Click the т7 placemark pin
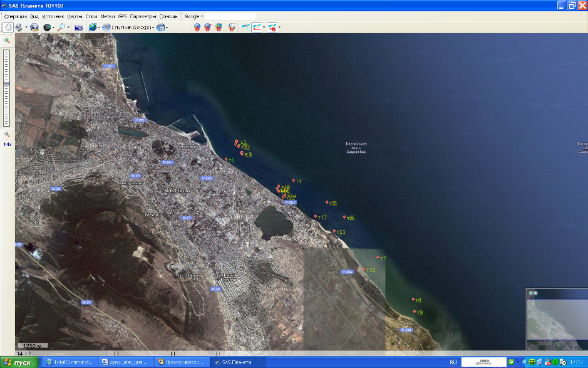This screenshot has width=588, height=368. [x=378, y=258]
